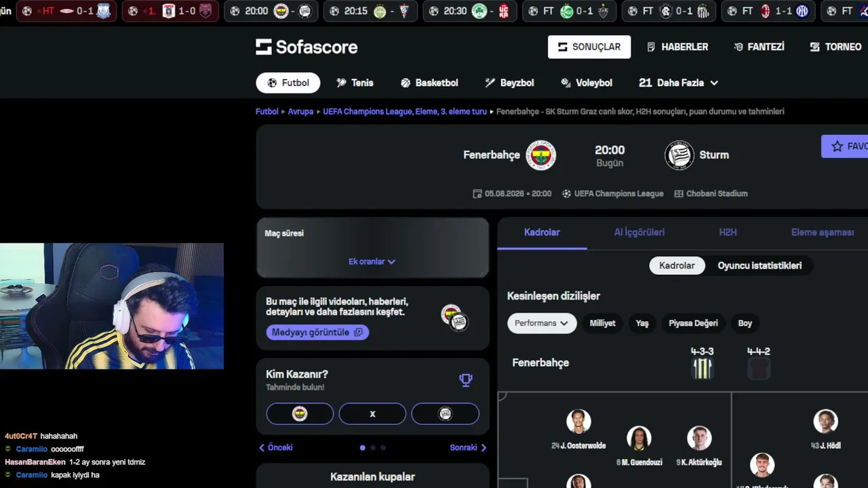The width and height of the screenshot is (868, 488).
Task: Open the FT 1-1 match in ticker
Action: (768, 11)
